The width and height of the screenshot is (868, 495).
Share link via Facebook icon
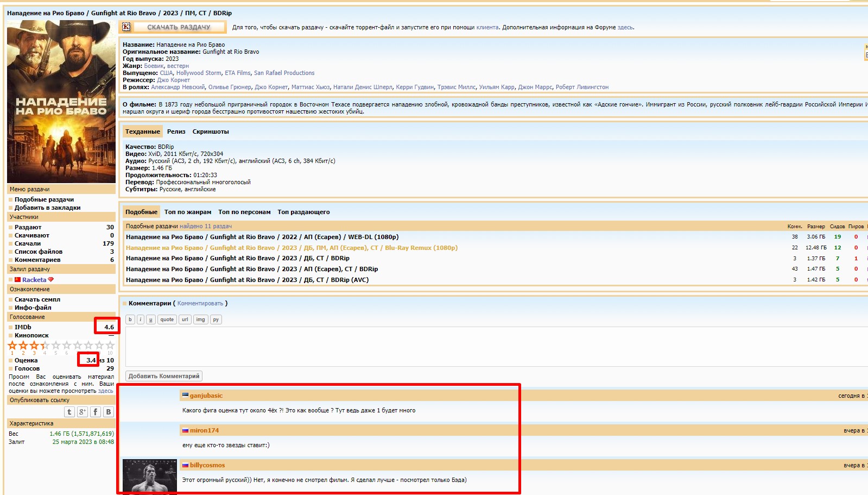(x=96, y=412)
